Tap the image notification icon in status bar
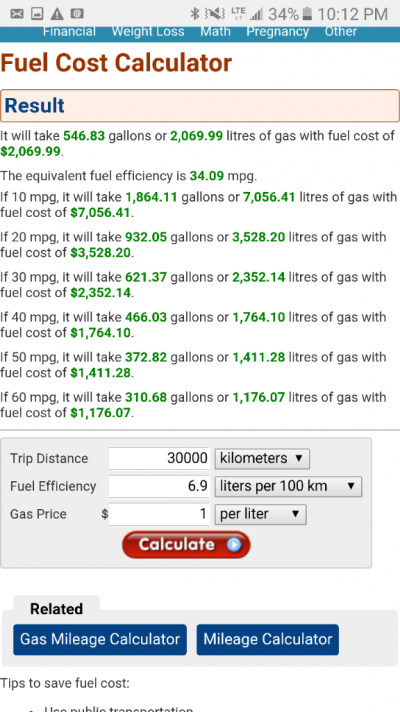 coord(37,14)
